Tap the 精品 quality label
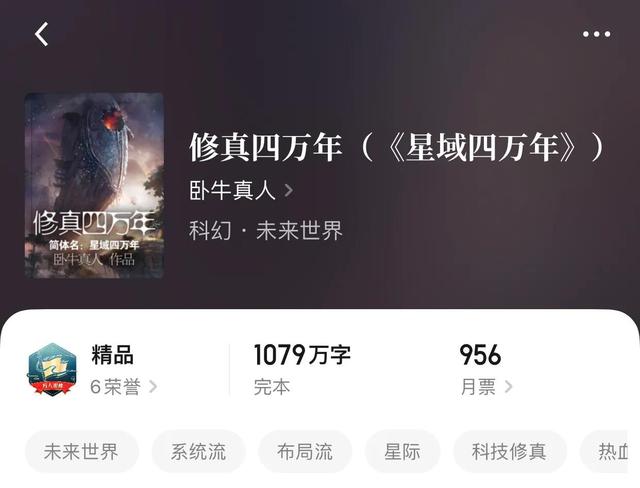 [x=113, y=355]
